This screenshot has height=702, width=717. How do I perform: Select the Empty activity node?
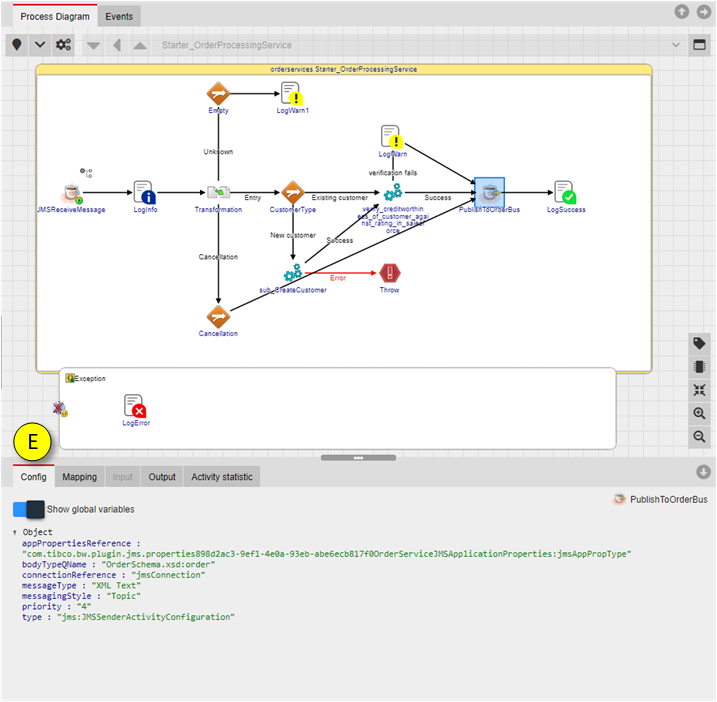pos(218,93)
